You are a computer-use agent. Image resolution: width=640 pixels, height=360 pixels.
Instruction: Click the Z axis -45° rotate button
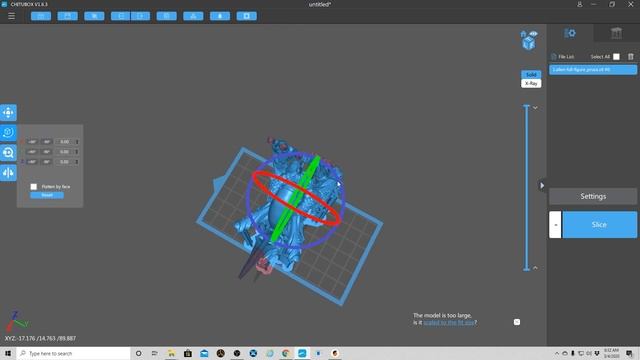click(47, 162)
